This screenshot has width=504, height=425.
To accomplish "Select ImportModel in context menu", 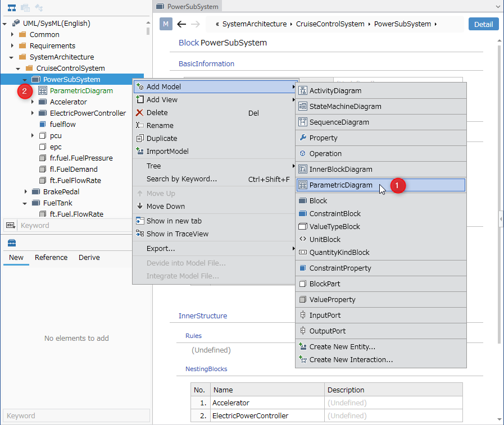I will click(214, 151).
